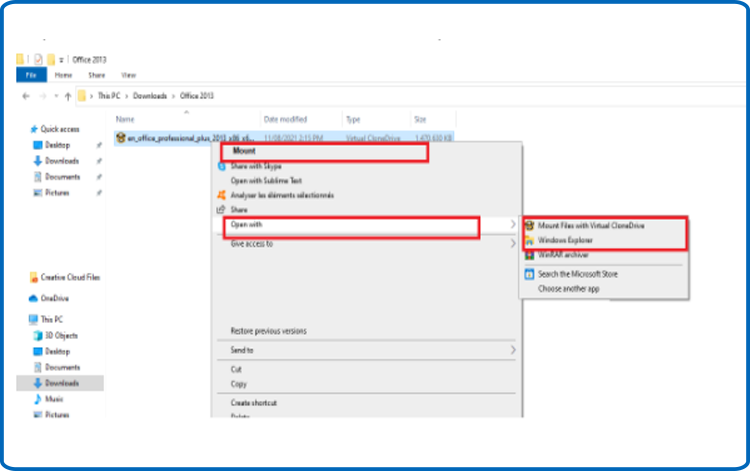Sort by the Type column header
Screen dimensions: 750x471
[x=353, y=120]
